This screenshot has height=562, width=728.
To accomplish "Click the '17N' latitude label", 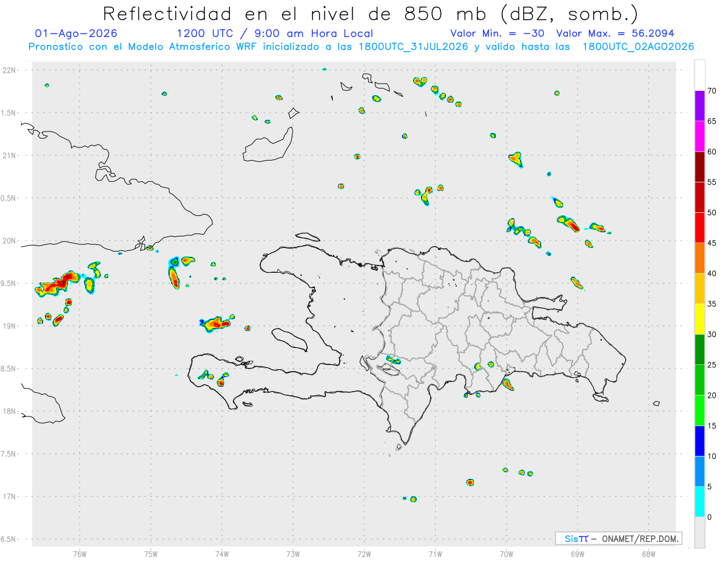I will 10,497.
